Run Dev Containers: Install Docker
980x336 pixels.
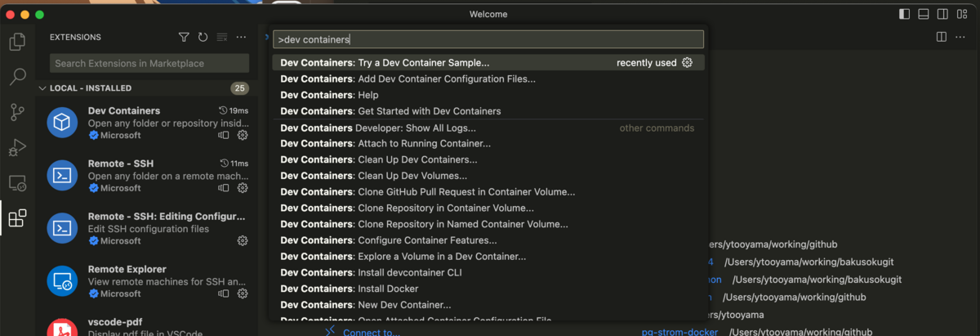click(488, 289)
